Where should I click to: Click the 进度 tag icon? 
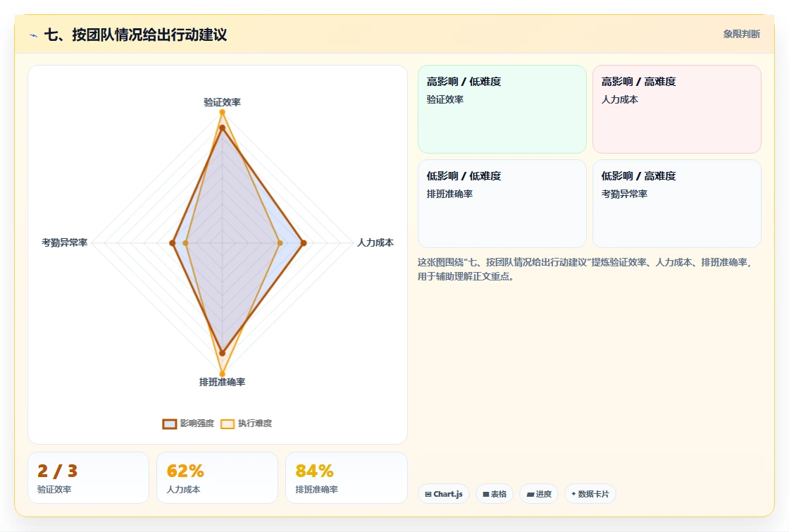pos(530,494)
